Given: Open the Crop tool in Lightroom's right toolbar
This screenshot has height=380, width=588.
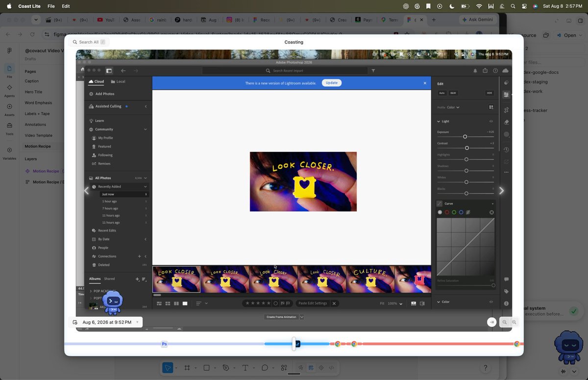Looking at the screenshot, I should (x=506, y=110).
